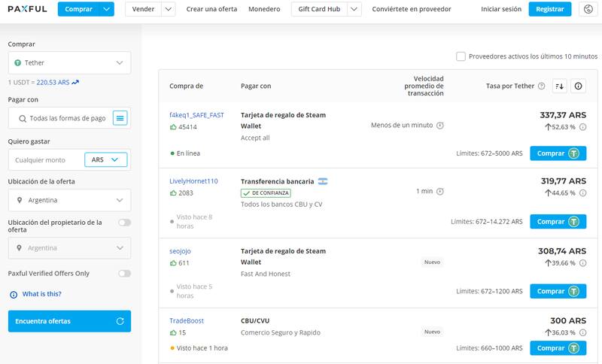
Task: Enable Paxful Verified Offers Only switch
Action: click(124, 273)
